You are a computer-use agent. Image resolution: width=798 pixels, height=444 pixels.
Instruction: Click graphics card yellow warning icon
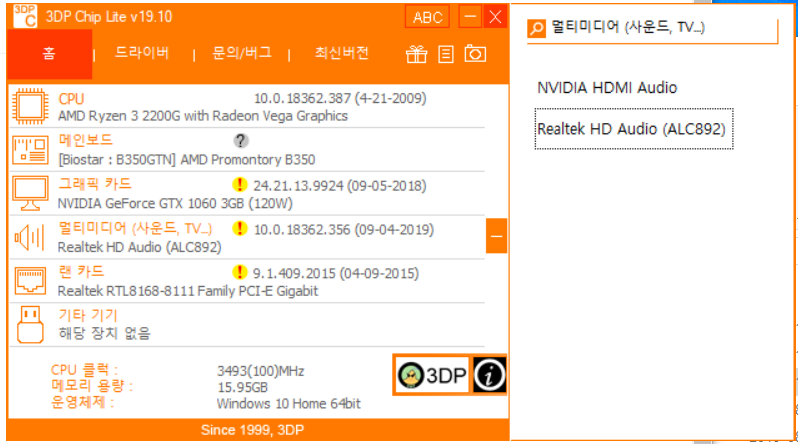pyautogui.click(x=239, y=185)
